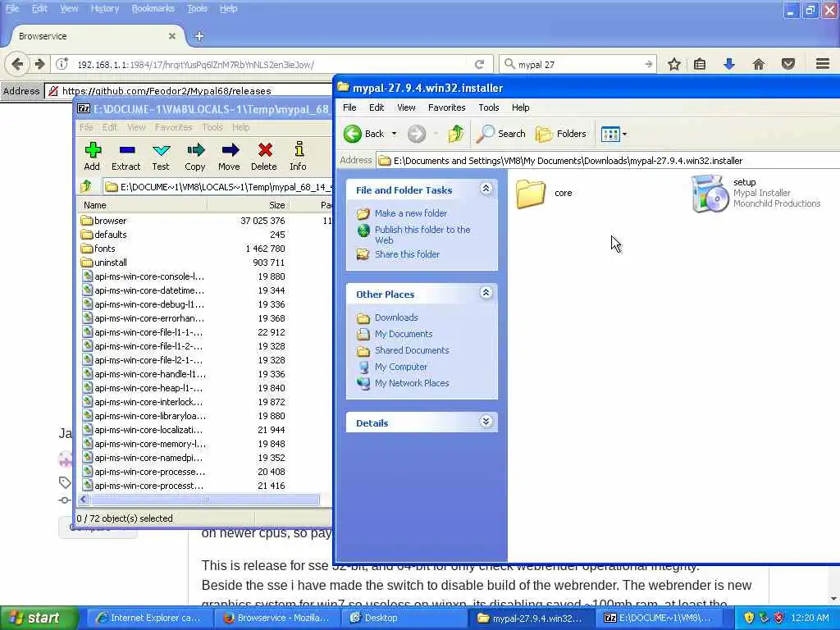
Task: Select the browser folder in 7-Zip
Action: pyautogui.click(x=104, y=221)
